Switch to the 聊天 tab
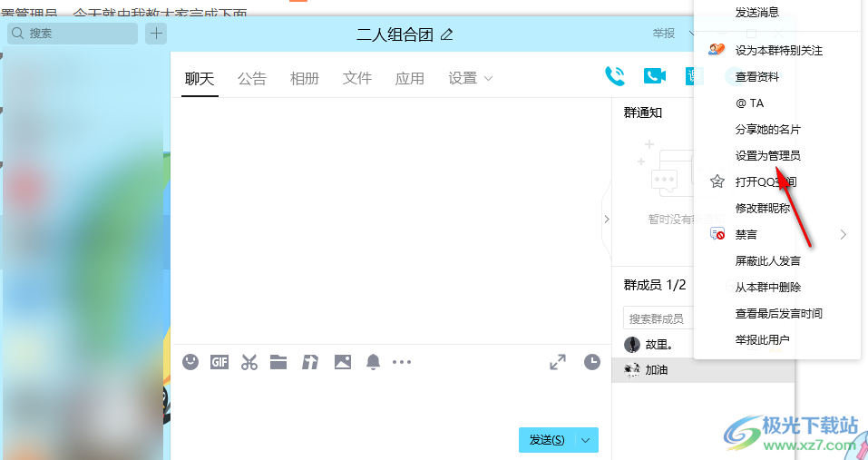868x460 pixels. pos(200,79)
